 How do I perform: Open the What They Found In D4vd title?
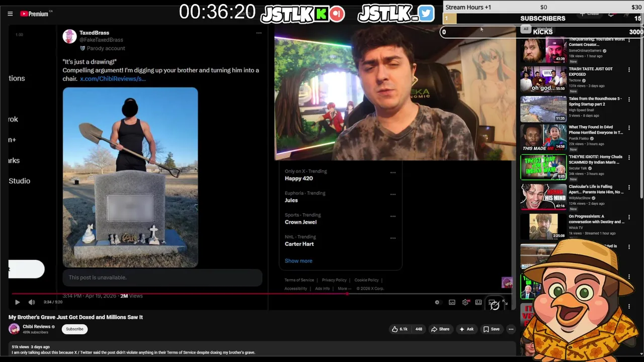point(596,130)
